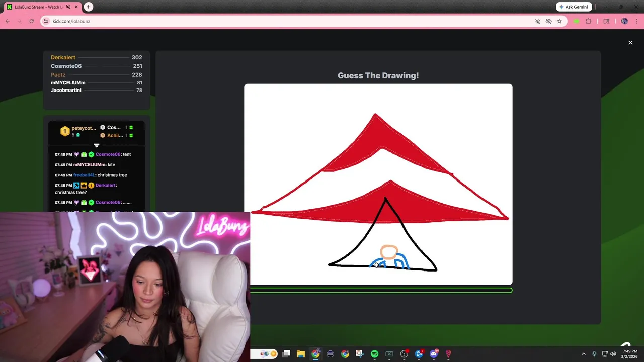The image size is (644, 362).
Task: Select Pactz in the leaderboard
Action: click(x=58, y=74)
